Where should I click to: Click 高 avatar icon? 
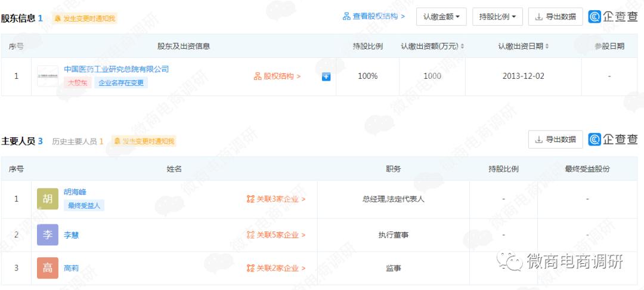[48, 269]
